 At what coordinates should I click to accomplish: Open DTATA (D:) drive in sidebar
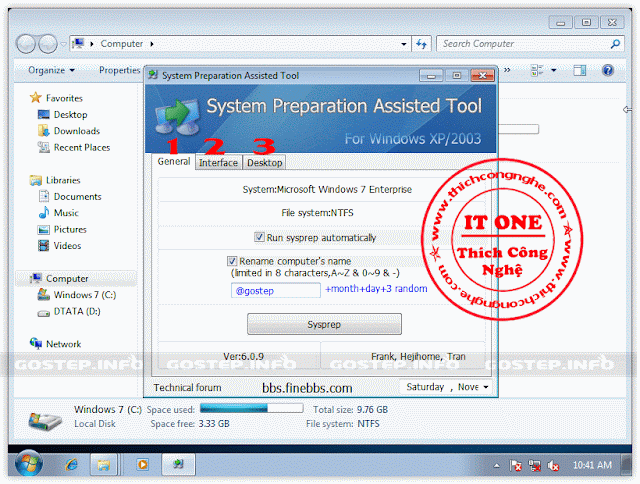point(77,311)
